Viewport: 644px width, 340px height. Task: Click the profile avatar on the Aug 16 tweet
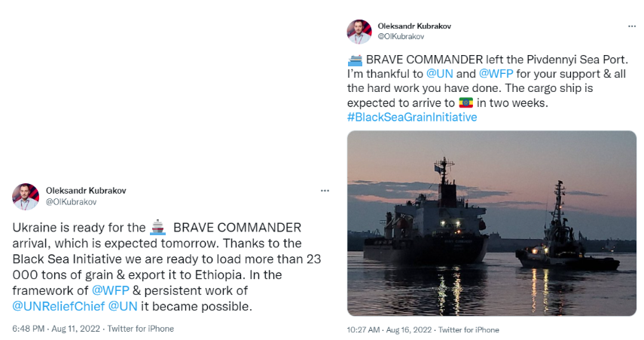coord(359,32)
